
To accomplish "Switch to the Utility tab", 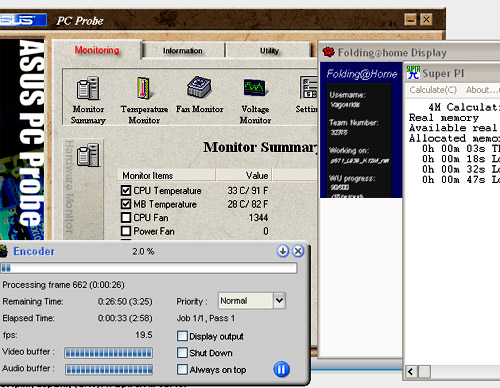I will (x=269, y=51).
